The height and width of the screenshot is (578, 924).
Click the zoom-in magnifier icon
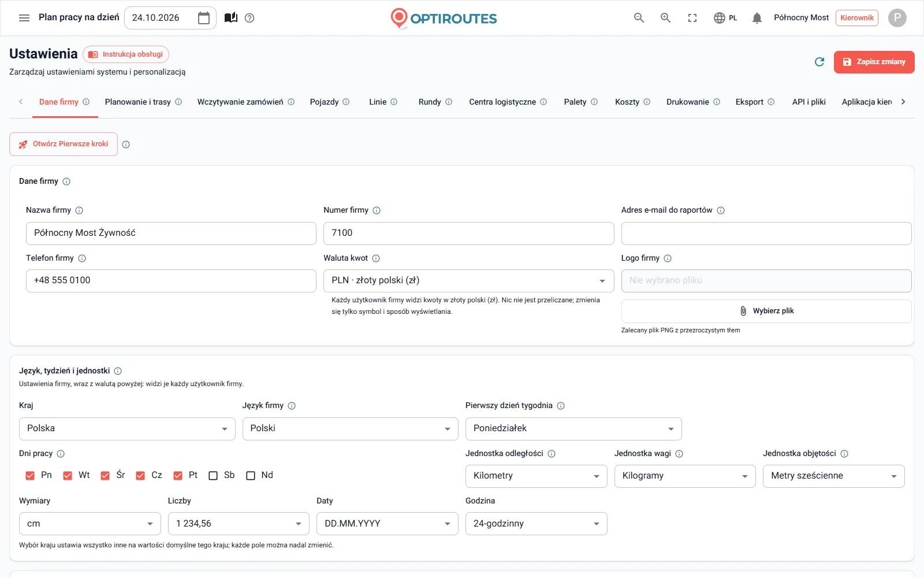click(665, 18)
